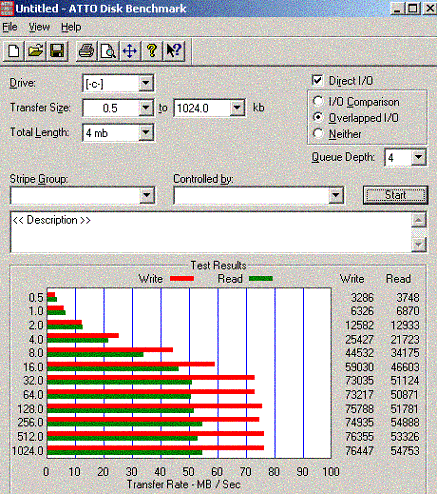Click the yellow question mark About icon
This screenshot has width=437, height=494.
[152, 51]
